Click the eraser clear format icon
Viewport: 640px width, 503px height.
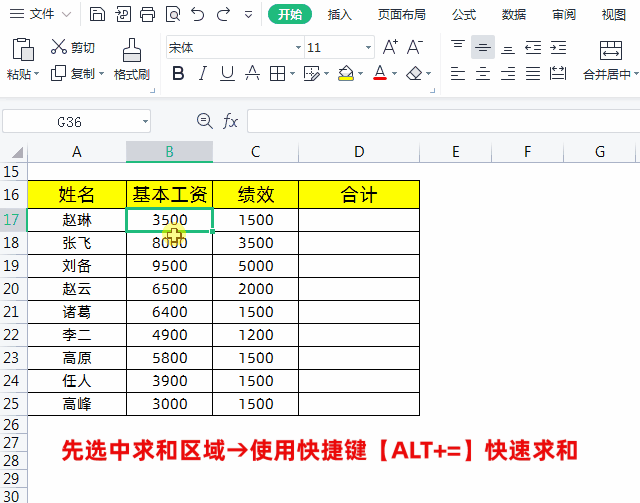pyautogui.click(x=414, y=74)
